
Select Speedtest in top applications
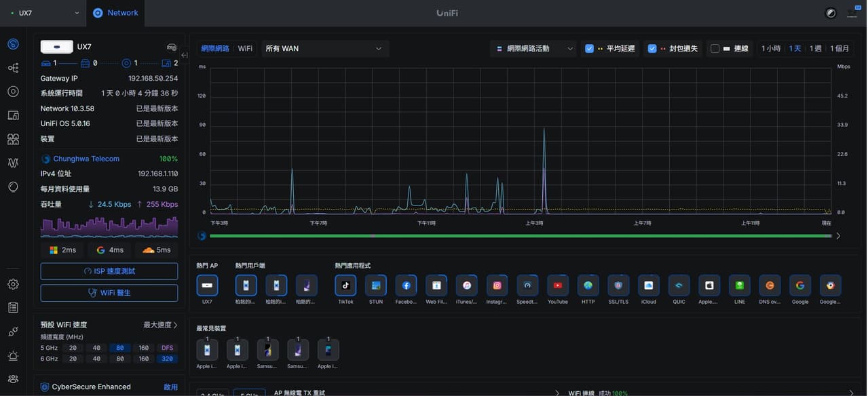527,285
